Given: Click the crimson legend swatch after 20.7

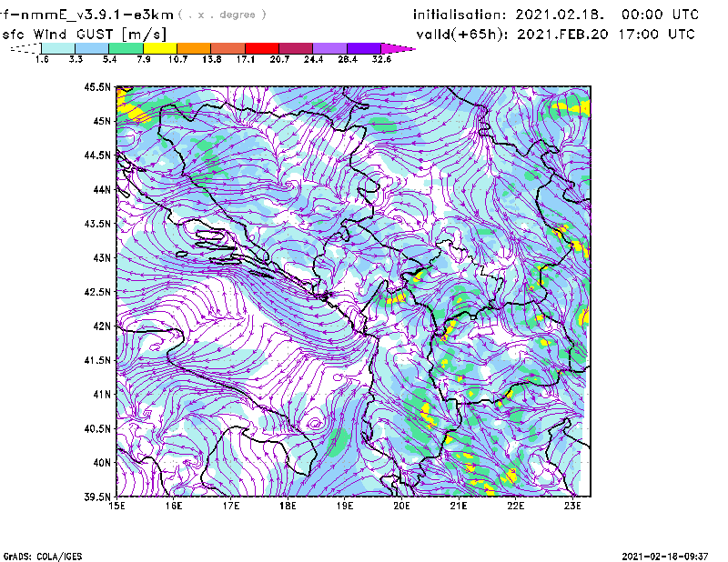Looking at the screenshot, I should [296, 48].
